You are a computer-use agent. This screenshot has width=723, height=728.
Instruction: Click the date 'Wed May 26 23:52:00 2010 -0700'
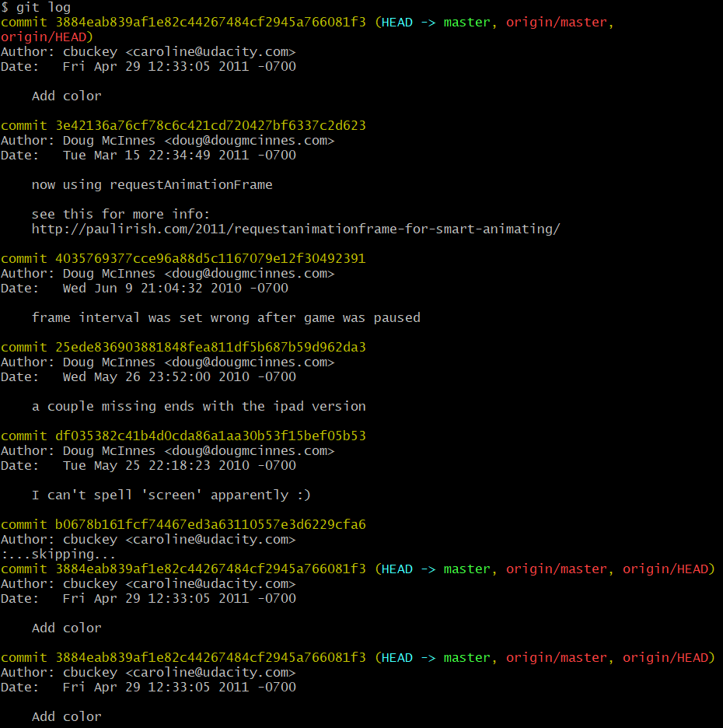coord(179,377)
